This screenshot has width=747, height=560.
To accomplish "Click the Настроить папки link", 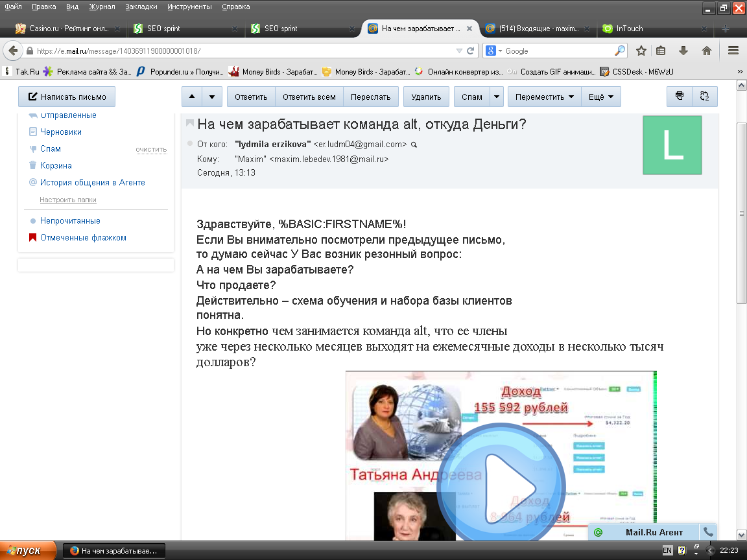I will click(x=68, y=200).
